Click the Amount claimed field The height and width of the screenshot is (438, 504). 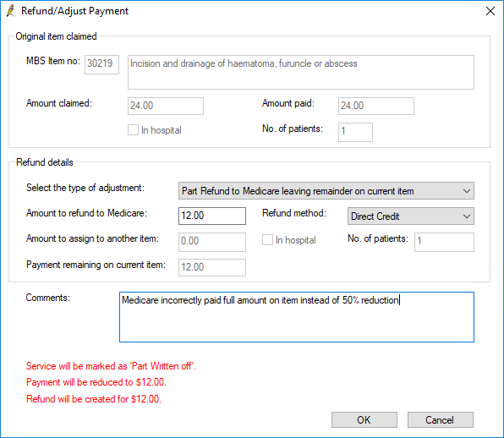pos(166,106)
